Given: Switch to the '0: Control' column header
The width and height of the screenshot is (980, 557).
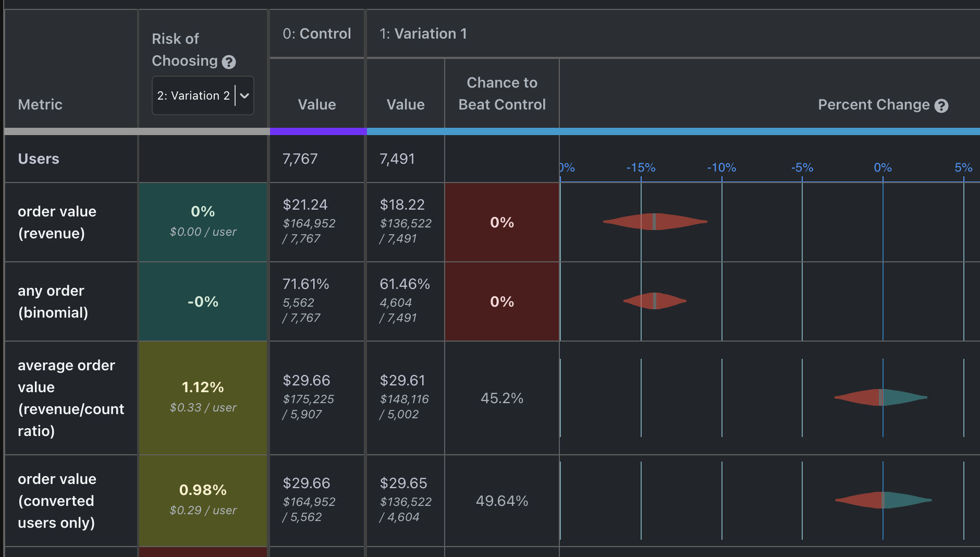Looking at the screenshot, I should click(316, 33).
